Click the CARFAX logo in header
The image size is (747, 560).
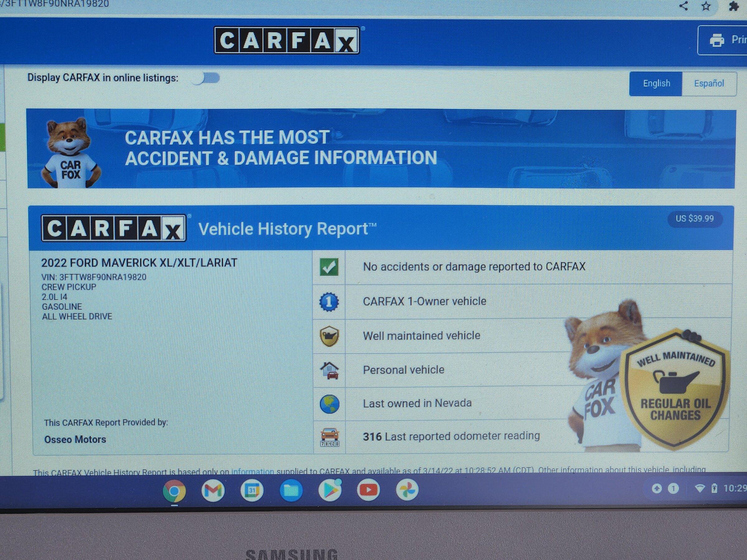pos(287,40)
